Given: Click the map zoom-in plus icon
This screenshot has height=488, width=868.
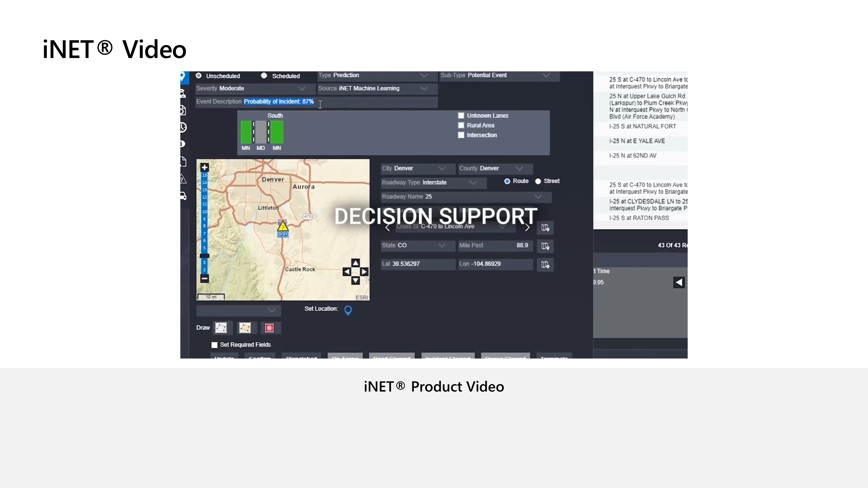Looking at the screenshot, I should (205, 167).
